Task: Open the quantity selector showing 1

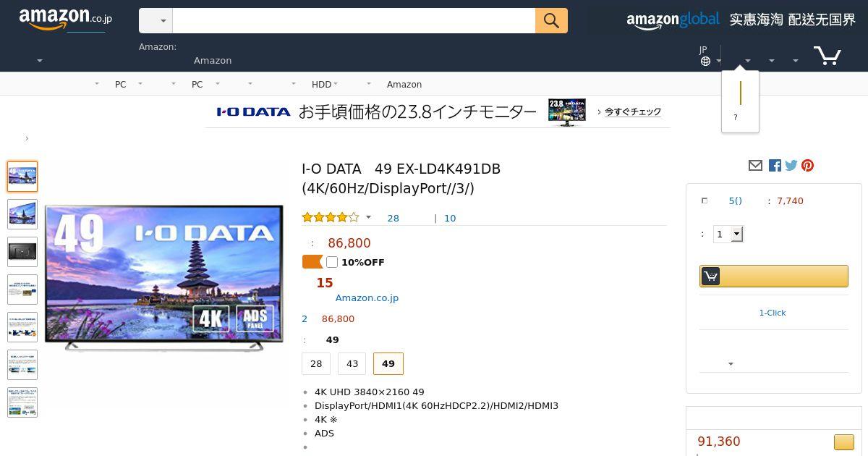Action: click(x=728, y=234)
